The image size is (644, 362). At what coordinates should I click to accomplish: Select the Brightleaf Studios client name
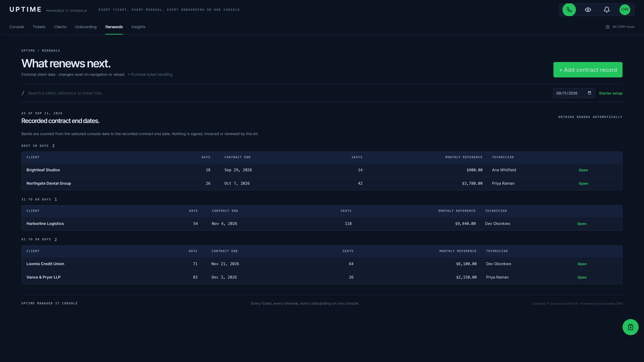pos(43,170)
